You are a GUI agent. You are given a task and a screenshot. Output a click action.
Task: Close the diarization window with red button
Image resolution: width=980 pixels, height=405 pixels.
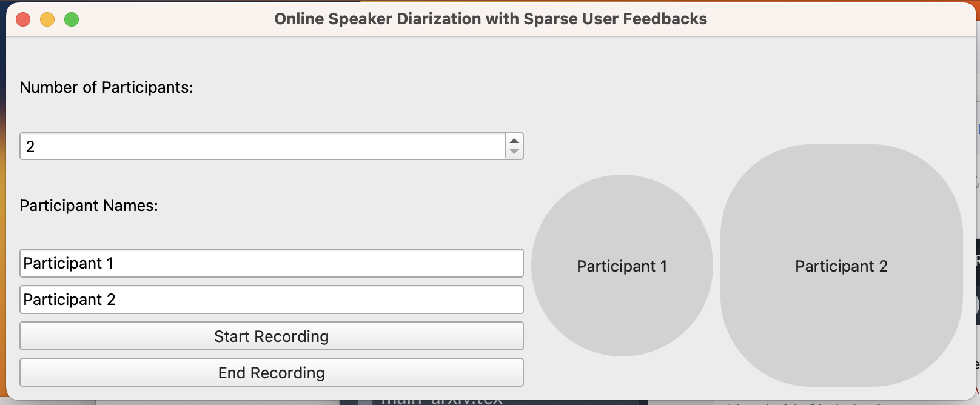[23, 19]
